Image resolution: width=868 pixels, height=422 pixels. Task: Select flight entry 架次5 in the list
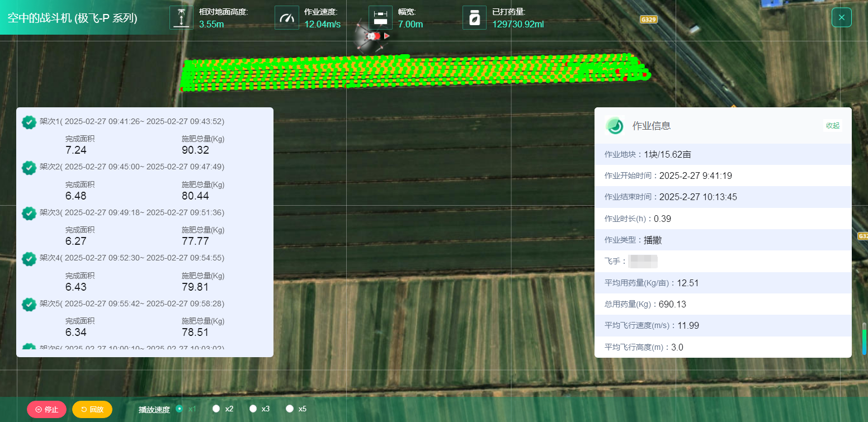(x=132, y=304)
